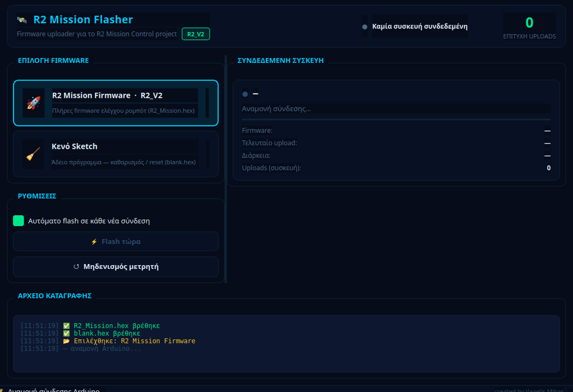Toggle Αυτόματο flash σε κάθε νέα σύνδεση checkbox
This screenshot has width=573, height=392.
click(x=18, y=221)
